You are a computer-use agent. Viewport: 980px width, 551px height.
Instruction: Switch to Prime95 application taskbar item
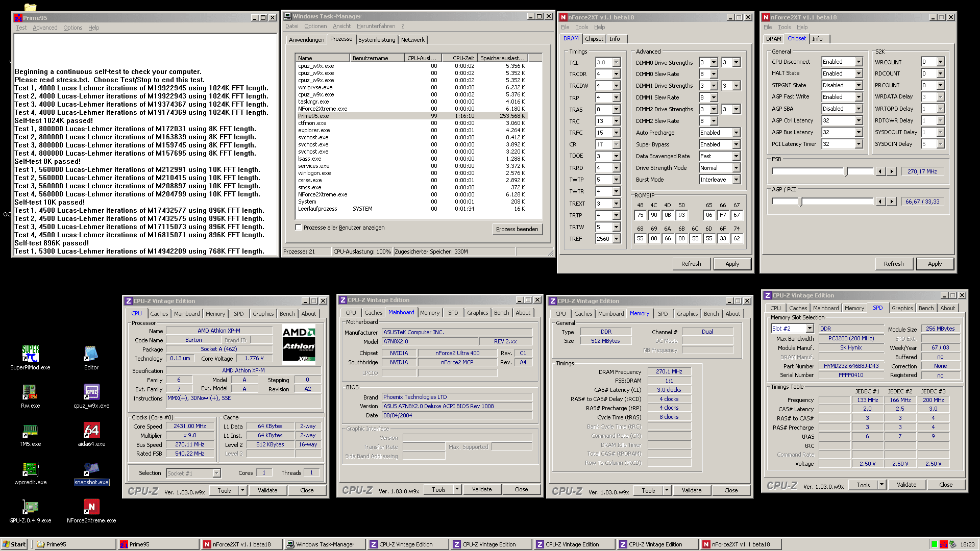158,544
